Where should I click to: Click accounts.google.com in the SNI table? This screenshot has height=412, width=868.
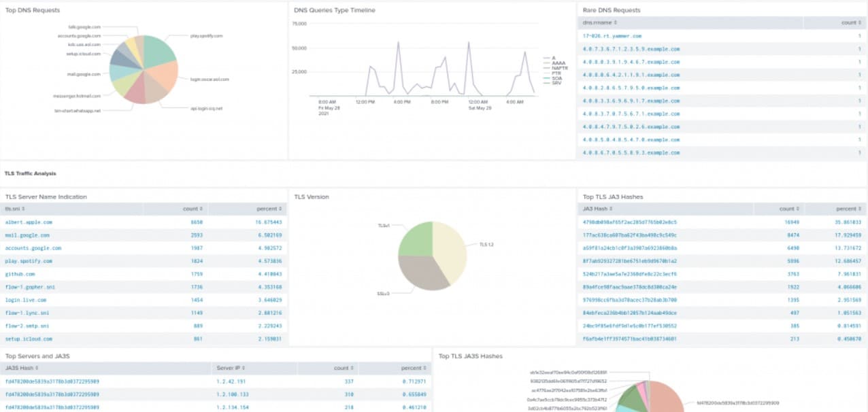(33, 248)
